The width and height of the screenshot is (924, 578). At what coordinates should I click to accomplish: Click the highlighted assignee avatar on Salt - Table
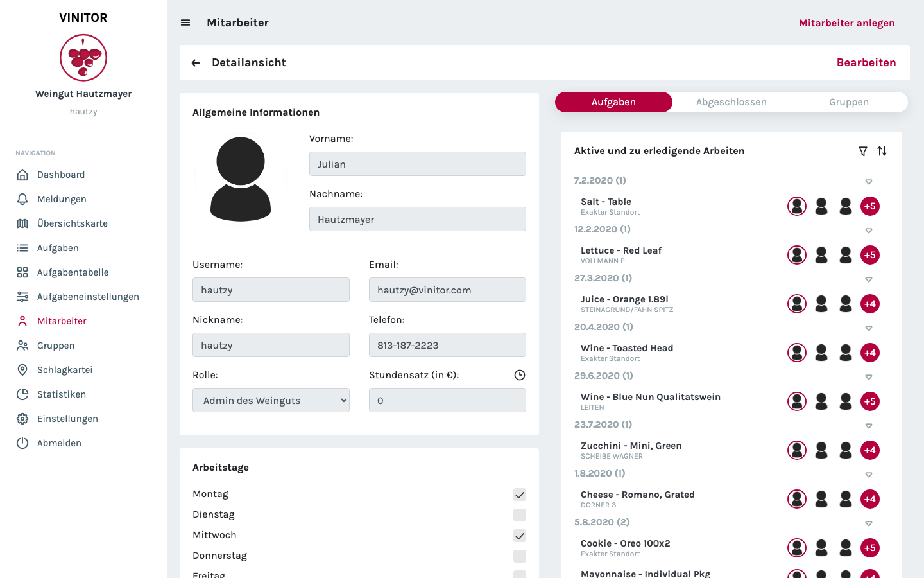pyautogui.click(x=797, y=206)
